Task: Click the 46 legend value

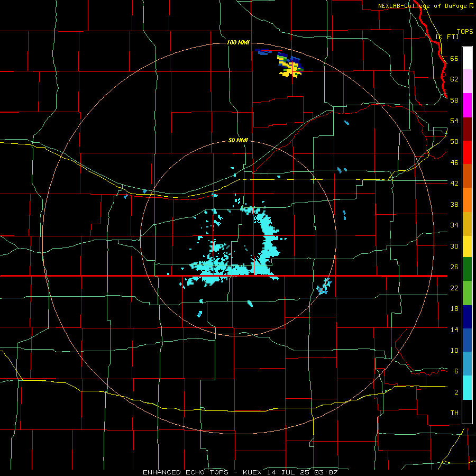Action: tap(454, 163)
